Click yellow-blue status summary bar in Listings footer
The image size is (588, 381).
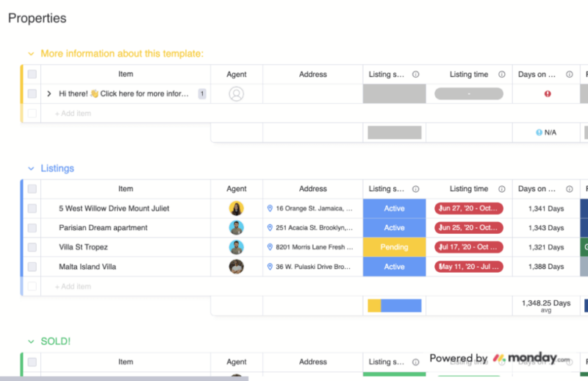coord(395,305)
